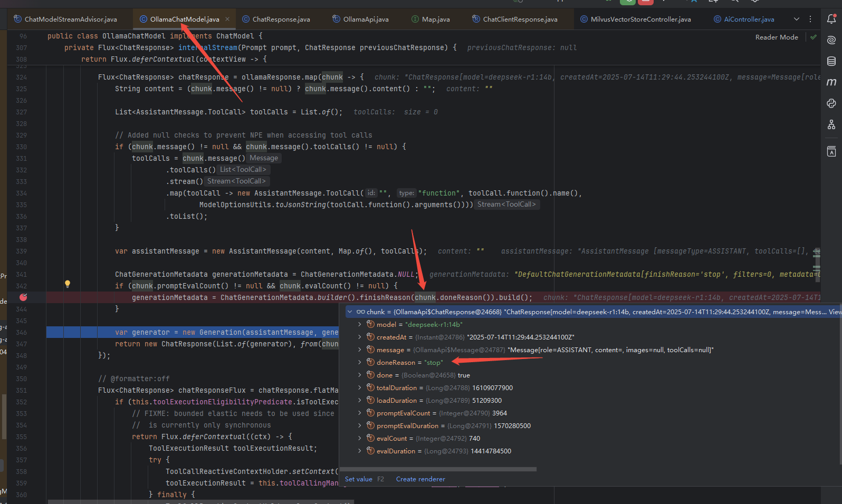Click the internalStream method name
The width and height of the screenshot is (842, 504).
[208, 47]
